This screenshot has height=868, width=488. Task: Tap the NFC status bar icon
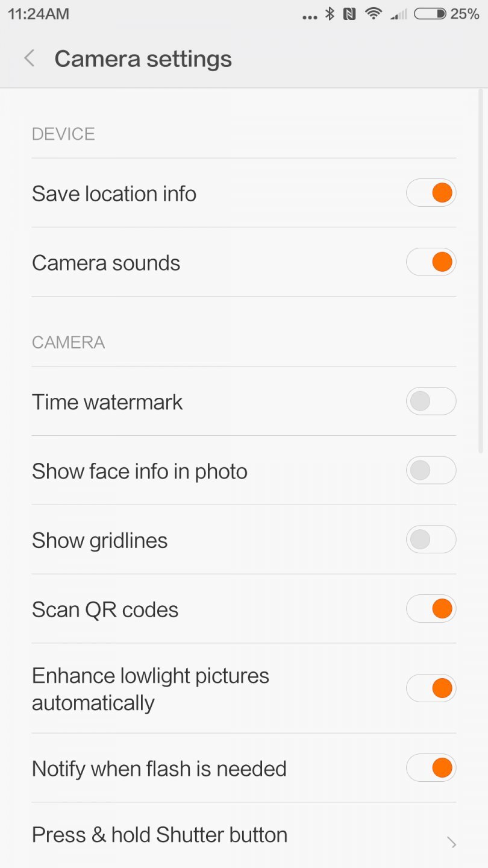349,14
